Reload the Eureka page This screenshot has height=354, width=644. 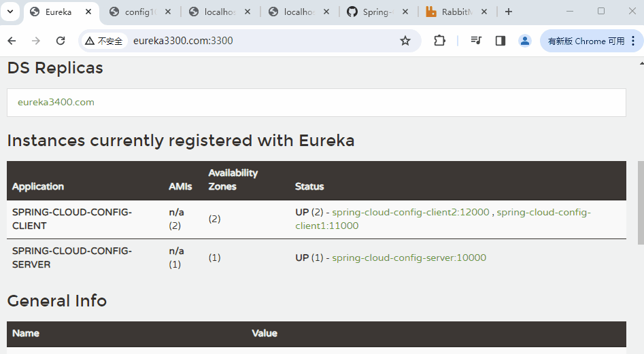(x=61, y=41)
